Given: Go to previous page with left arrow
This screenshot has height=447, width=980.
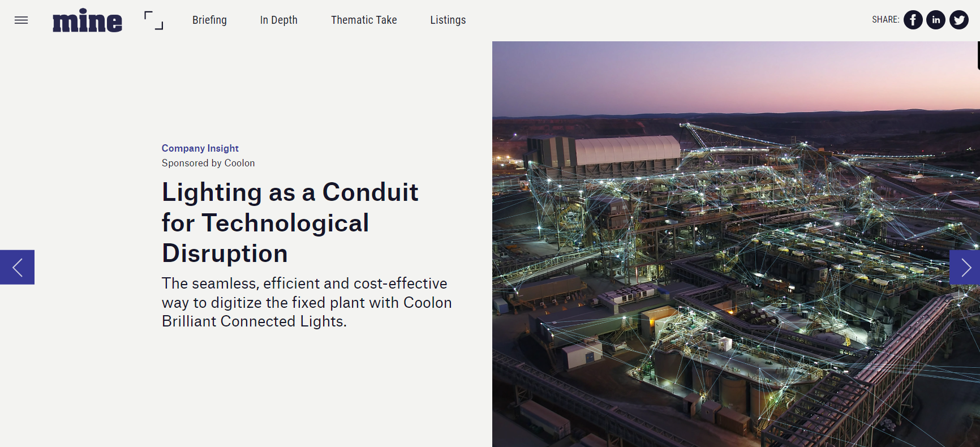Looking at the screenshot, I should (x=17, y=267).
